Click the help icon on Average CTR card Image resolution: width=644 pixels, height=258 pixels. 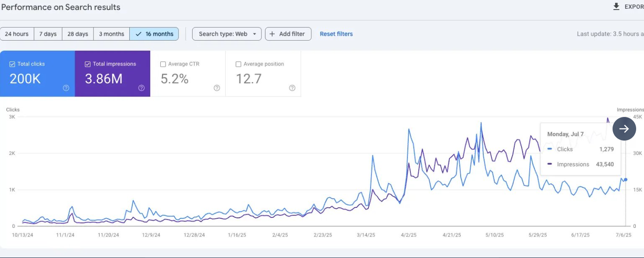pos(217,88)
